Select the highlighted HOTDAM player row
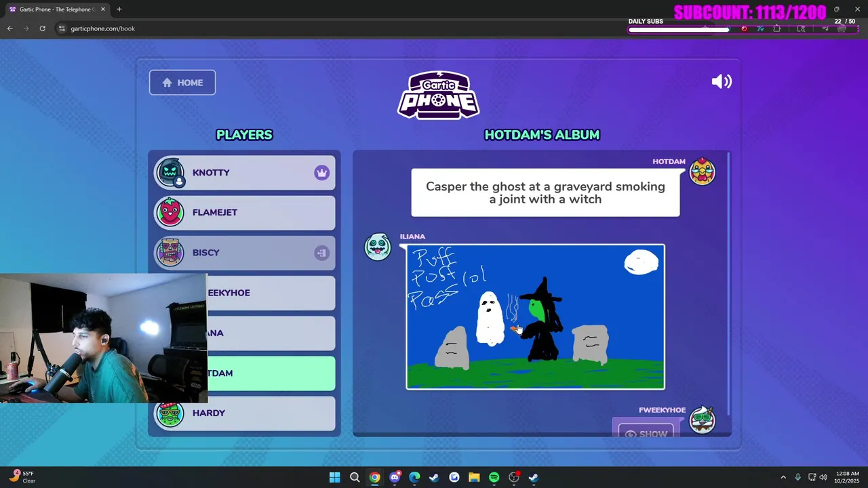Image resolution: width=868 pixels, height=488 pixels. [271, 373]
